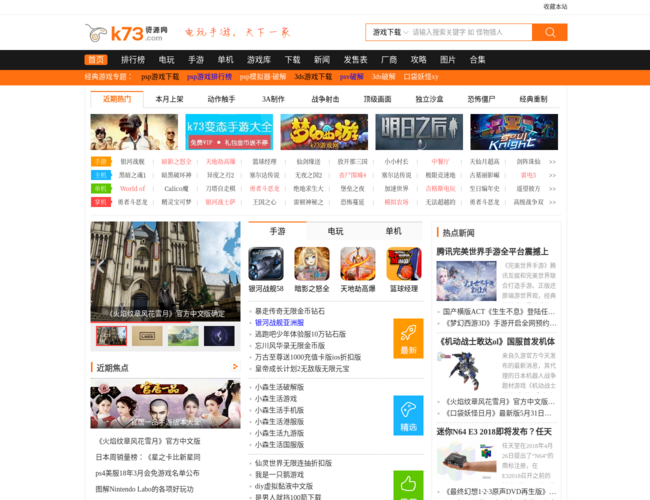Select the 经典重制 tab
This screenshot has width=650, height=500.
tap(533, 99)
